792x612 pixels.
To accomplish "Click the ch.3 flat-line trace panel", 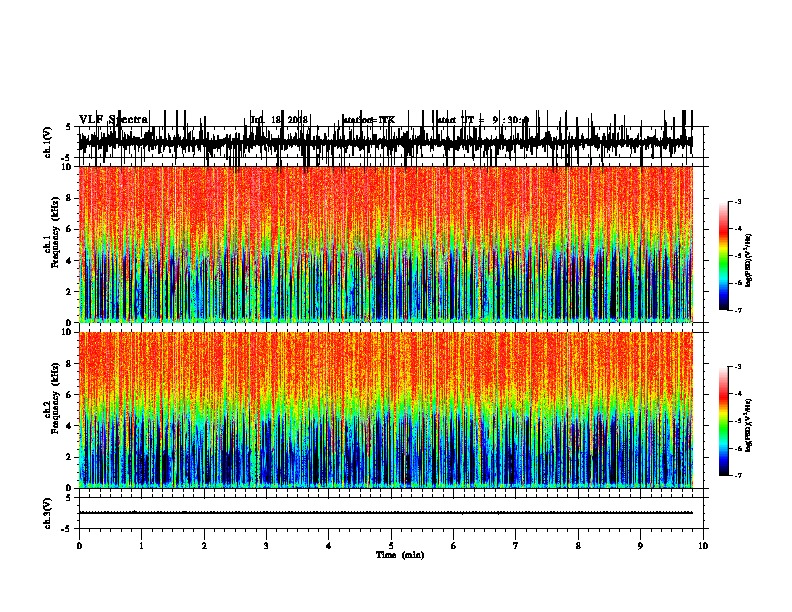I will (x=391, y=513).
